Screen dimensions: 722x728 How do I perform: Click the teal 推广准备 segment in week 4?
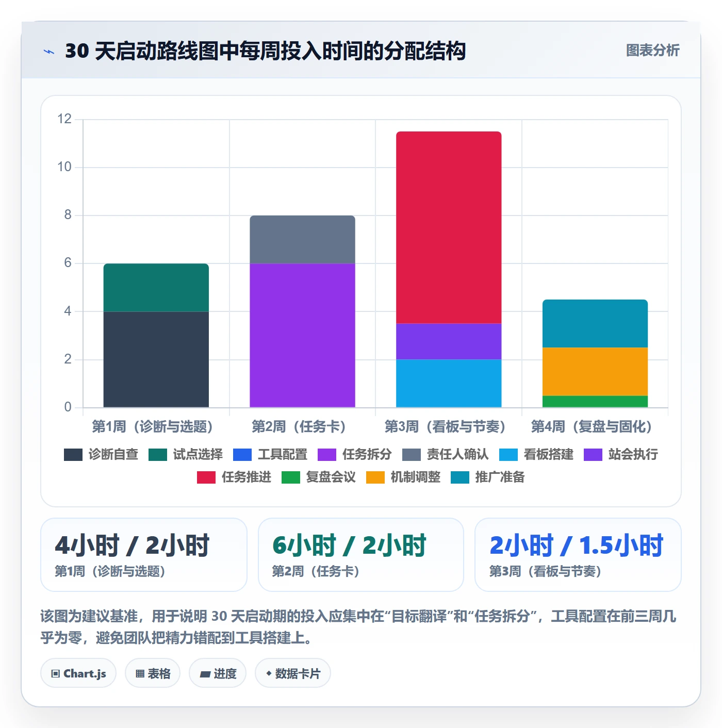click(595, 324)
